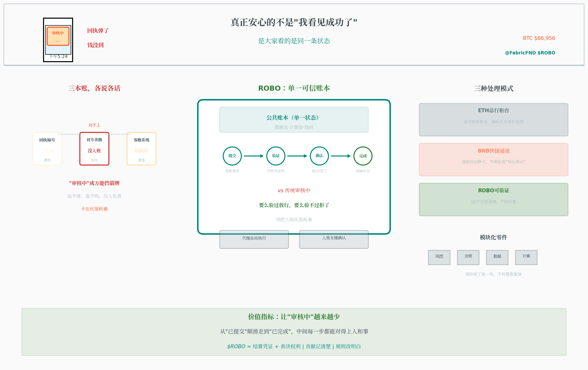Viewport: 588px width, 370px height.
Task: Open the ROBO可验证 green card
Action: pos(493,200)
